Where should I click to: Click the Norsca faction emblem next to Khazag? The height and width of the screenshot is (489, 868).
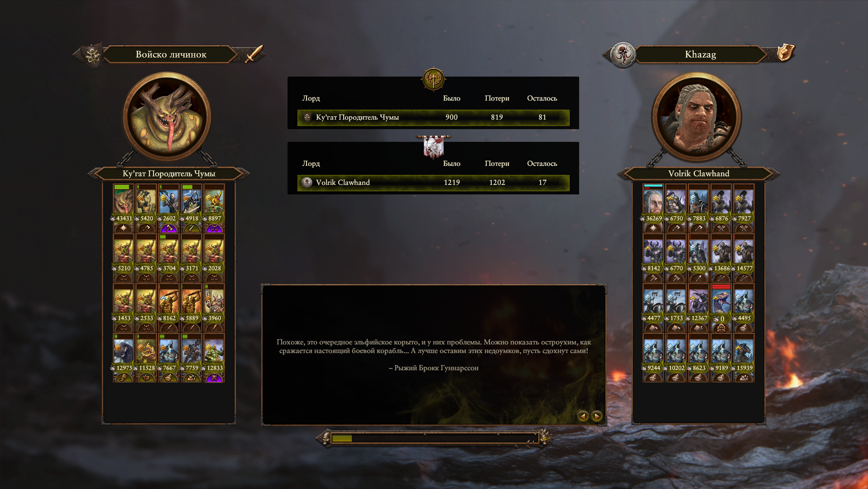[623, 55]
